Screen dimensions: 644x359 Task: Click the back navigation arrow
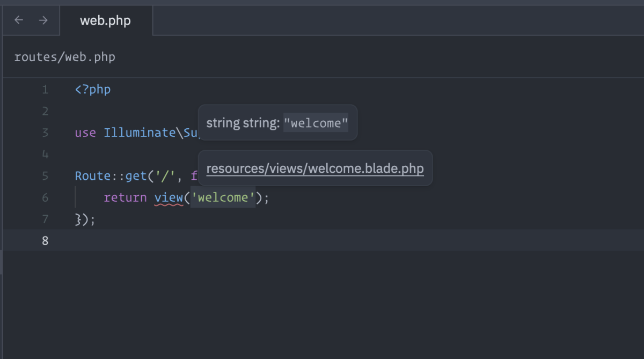[x=19, y=20]
